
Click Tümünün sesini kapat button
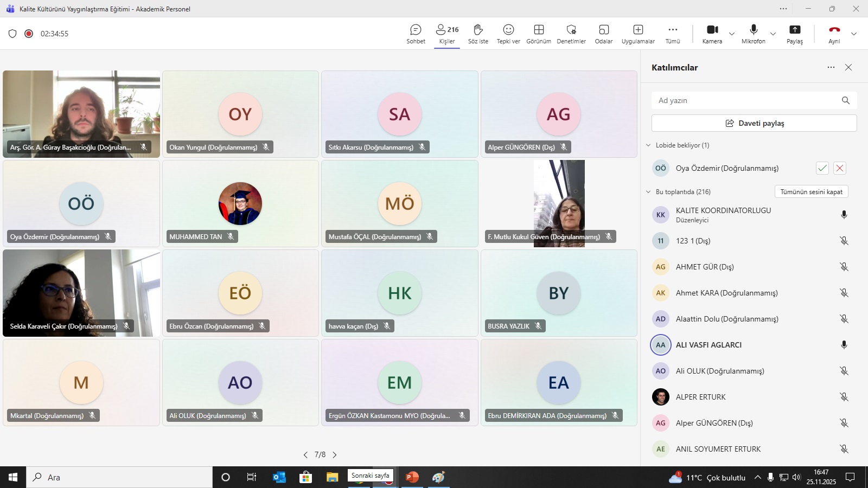(811, 192)
